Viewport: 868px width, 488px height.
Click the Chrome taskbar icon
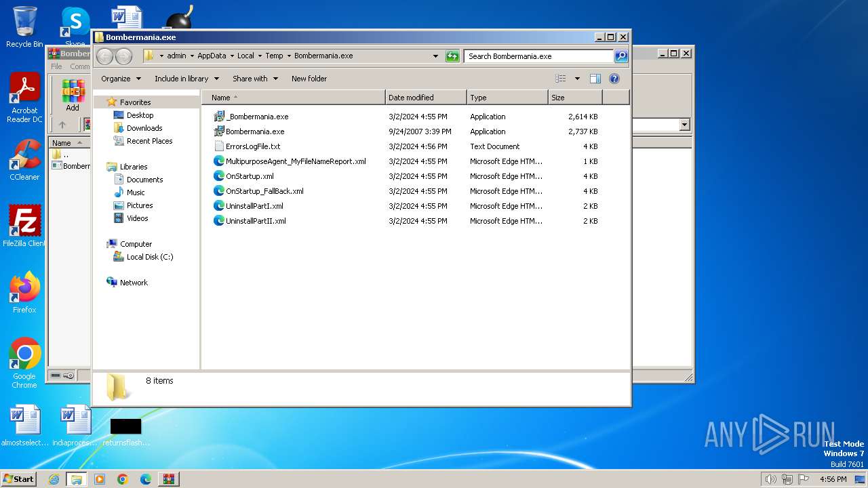coord(123,479)
